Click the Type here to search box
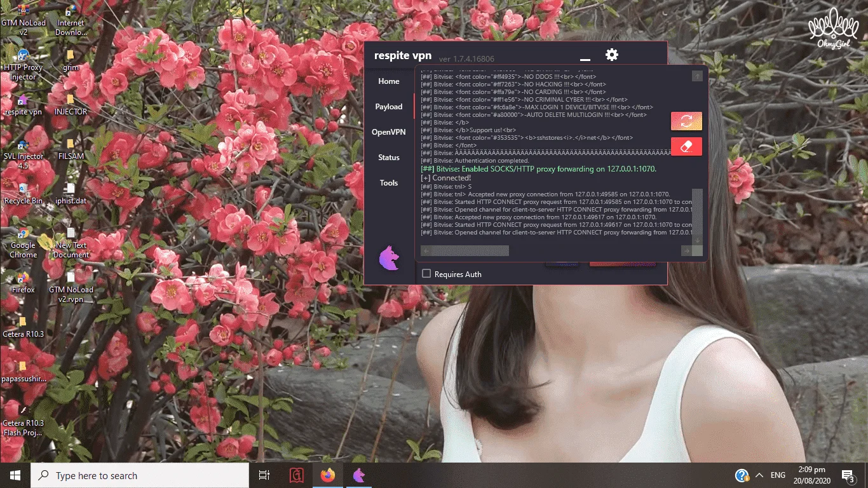The height and width of the screenshot is (488, 868). point(140,475)
